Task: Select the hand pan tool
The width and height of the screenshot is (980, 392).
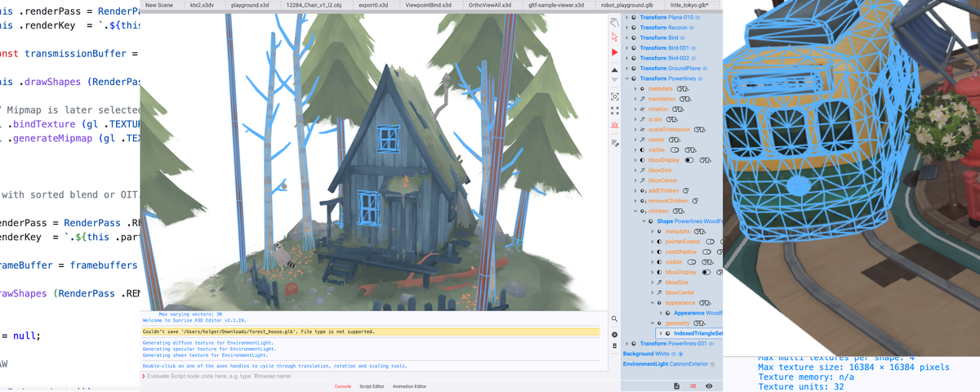Action: (x=614, y=23)
